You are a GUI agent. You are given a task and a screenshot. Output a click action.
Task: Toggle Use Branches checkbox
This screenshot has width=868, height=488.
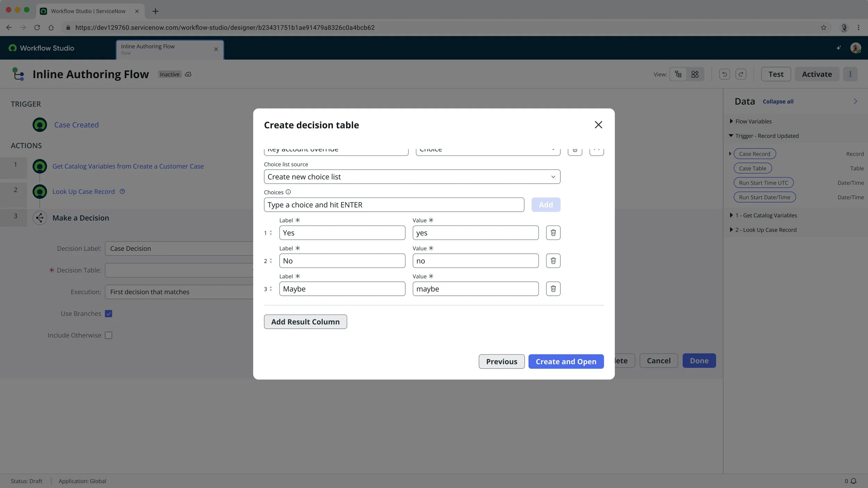tap(108, 313)
